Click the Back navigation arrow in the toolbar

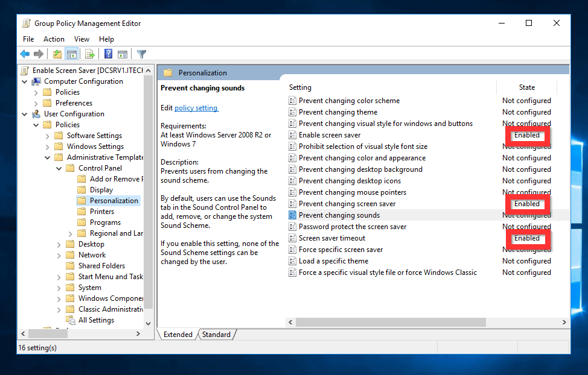pos(25,54)
